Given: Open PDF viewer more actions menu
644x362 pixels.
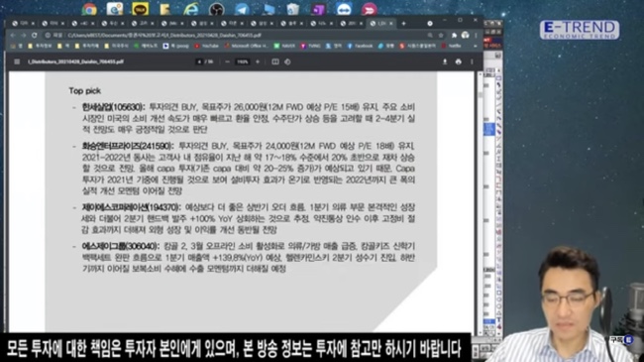Looking at the screenshot, I should [472, 61].
